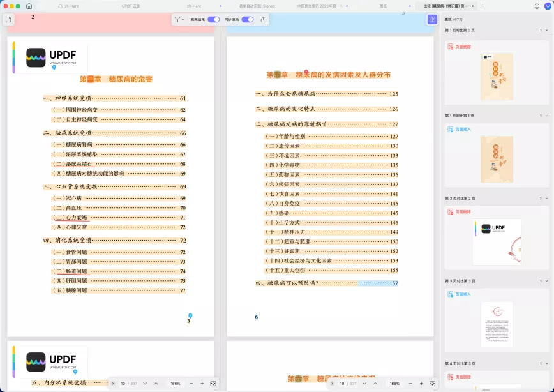Open the W user avatar
The image size is (554, 392).
(x=547, y=5)
